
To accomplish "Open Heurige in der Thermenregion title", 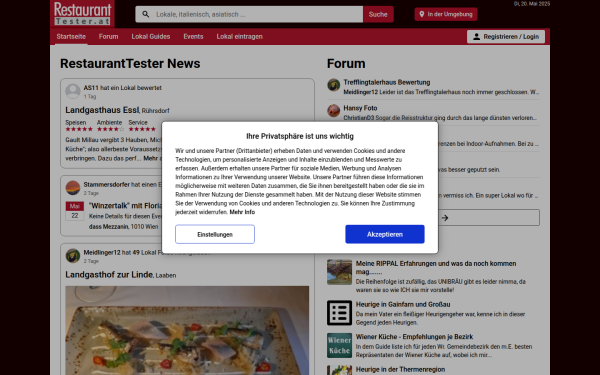I will pyautogui.click(x=400, y=369).
